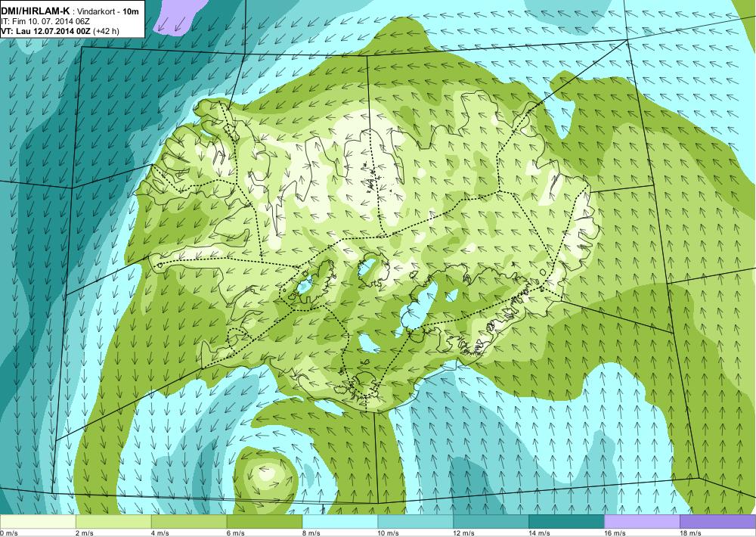
Task: Click the 14–16 m/s dark teal legend swatch
Action: 566,522
